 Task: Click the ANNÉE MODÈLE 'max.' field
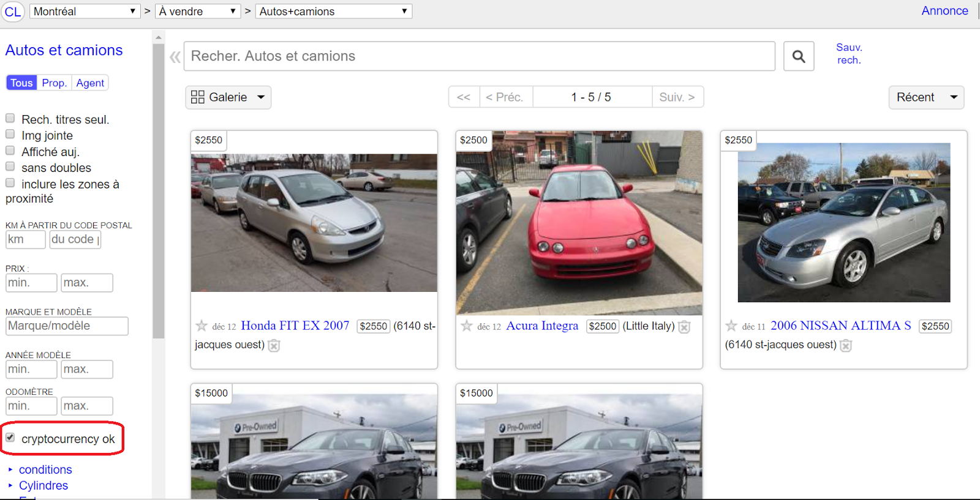click(87, 370)
